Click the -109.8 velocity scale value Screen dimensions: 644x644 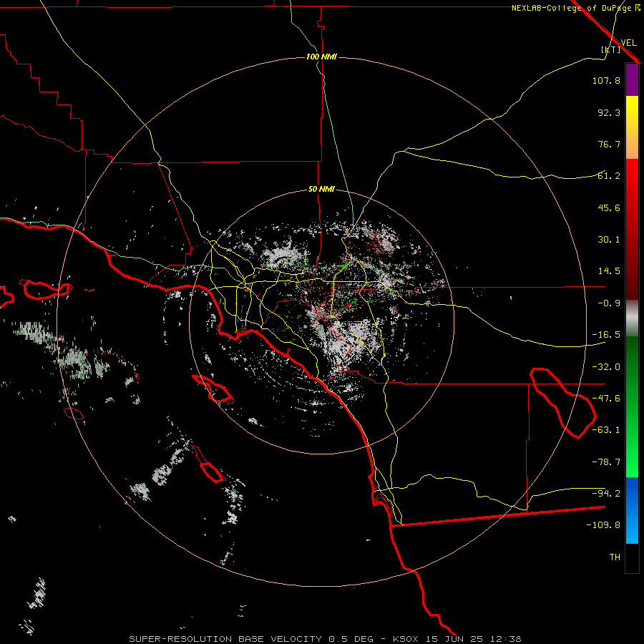603,525
